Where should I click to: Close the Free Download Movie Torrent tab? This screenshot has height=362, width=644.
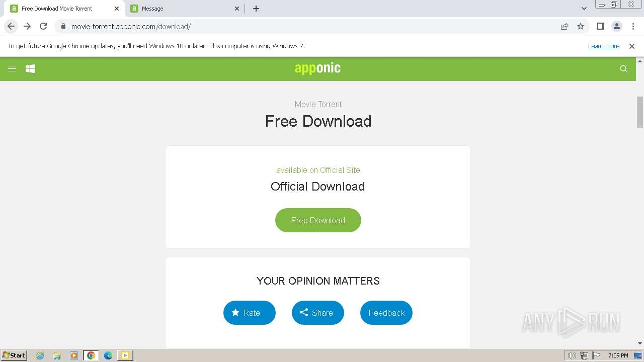(x=117, y=9)
